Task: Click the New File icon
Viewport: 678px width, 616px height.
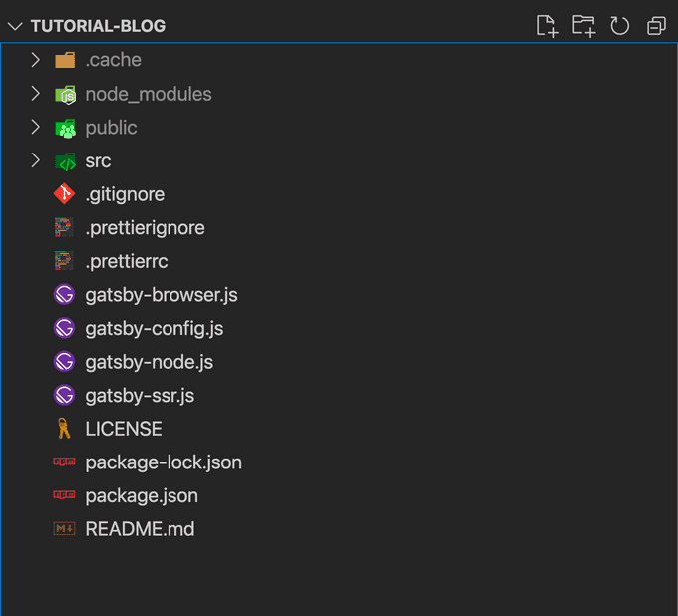Action: (x=547, y=26)
